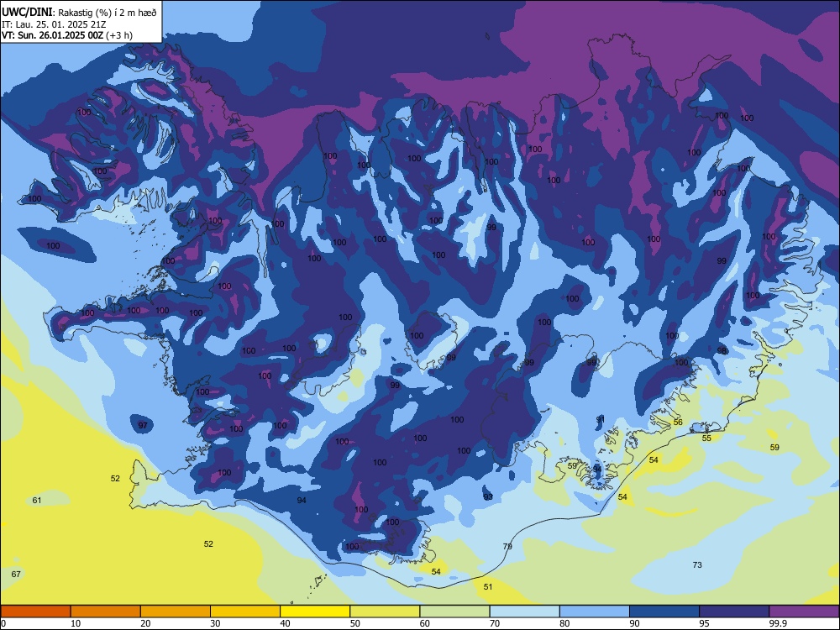The image size is (840, 630).
Task: Click the humidity value '91' on the map
Action: [601, 419]
